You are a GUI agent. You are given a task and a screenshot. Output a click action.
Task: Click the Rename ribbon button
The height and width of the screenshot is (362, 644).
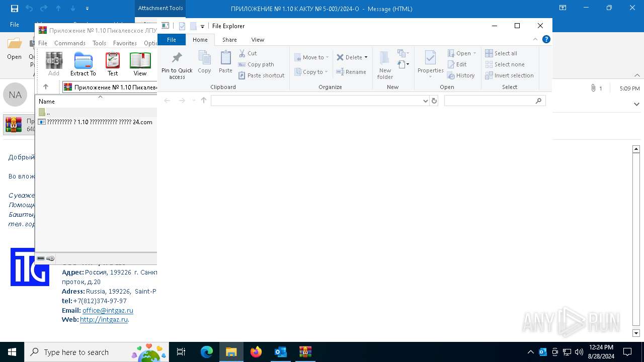click(x=351, y=72)
